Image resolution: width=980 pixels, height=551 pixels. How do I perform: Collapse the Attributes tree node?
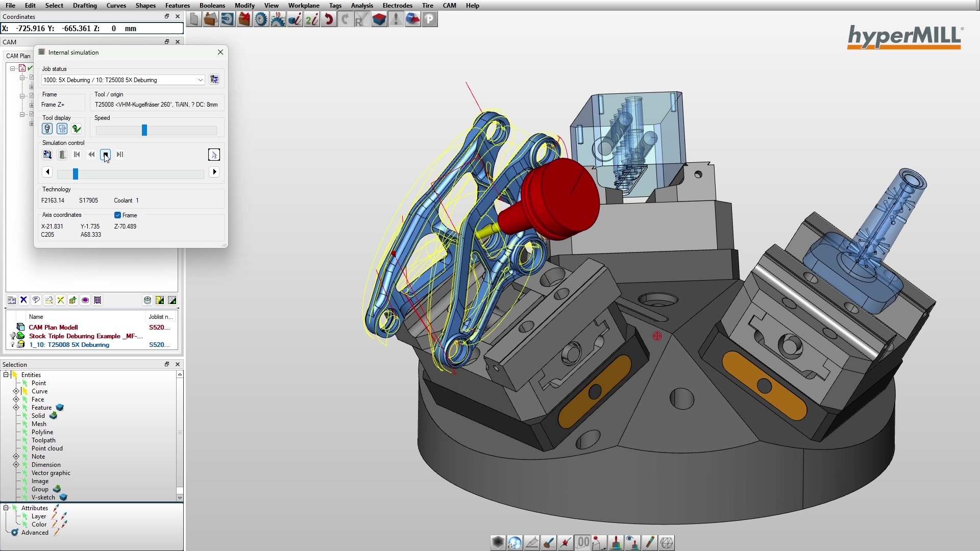[6, 508]
